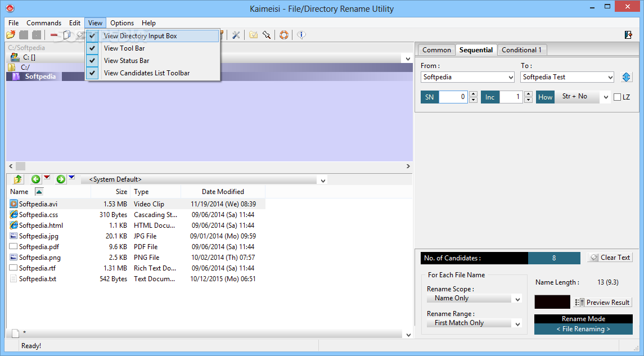The image size is (644, 356).
Task: Open the lifebuoy help icon
Action: [284, 35]
